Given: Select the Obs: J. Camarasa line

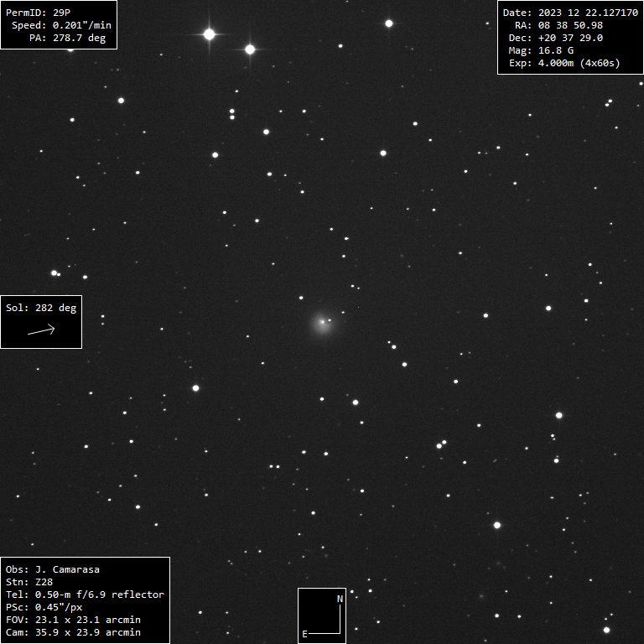Looking at the screenshot, I should click(x=53, y=569).
